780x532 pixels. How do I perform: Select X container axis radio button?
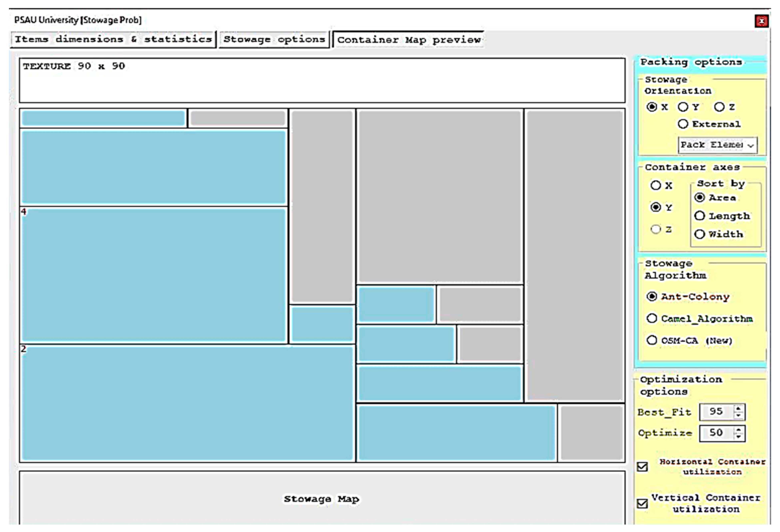(656, 185)
